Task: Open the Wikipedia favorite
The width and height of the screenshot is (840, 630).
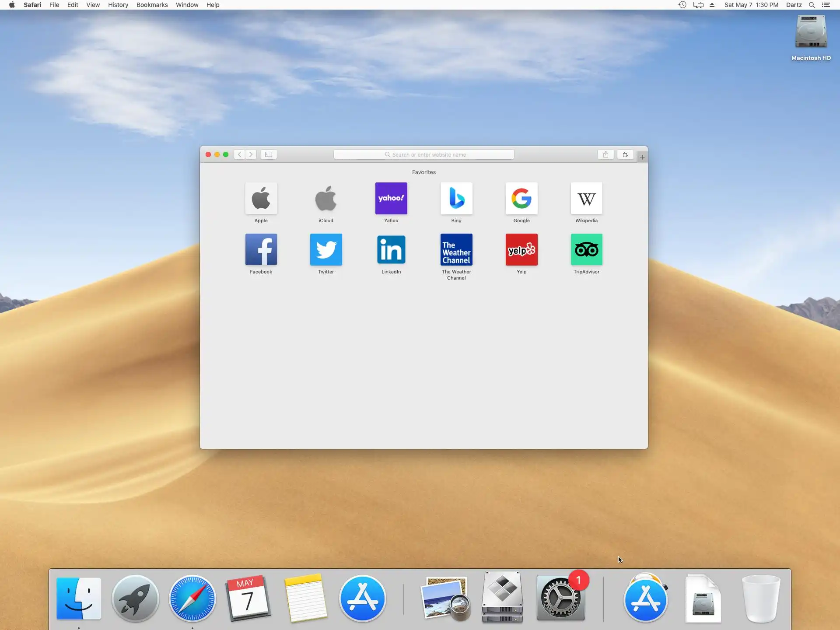Action: [586, 199]
